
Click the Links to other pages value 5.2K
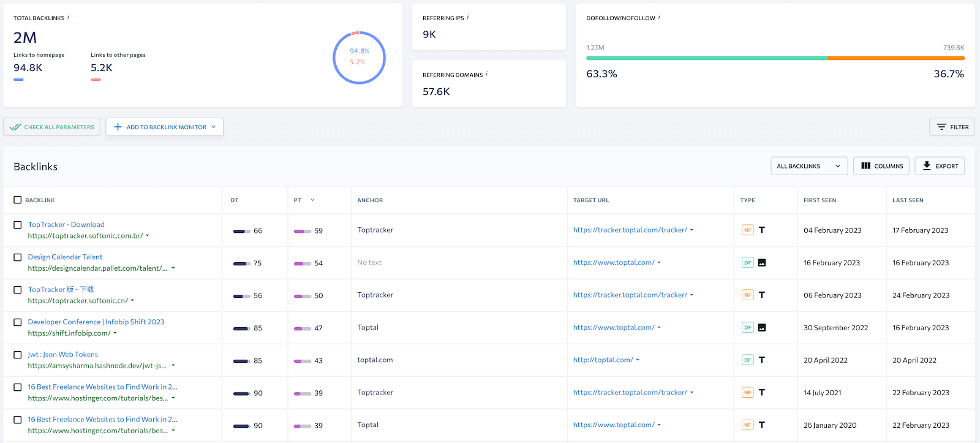[102, 68]
